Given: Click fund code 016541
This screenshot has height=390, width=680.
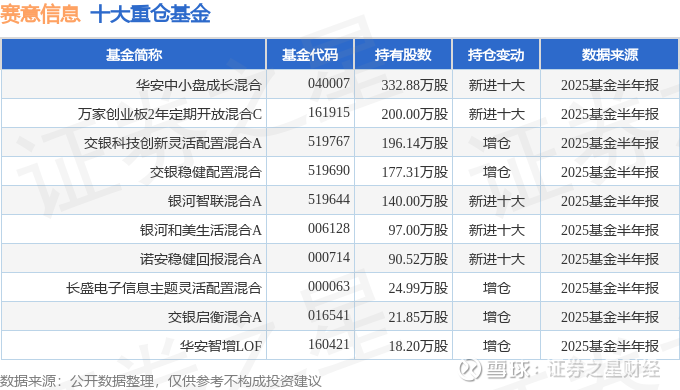Looking at the screenshot, I should click(x=329, y=315).
